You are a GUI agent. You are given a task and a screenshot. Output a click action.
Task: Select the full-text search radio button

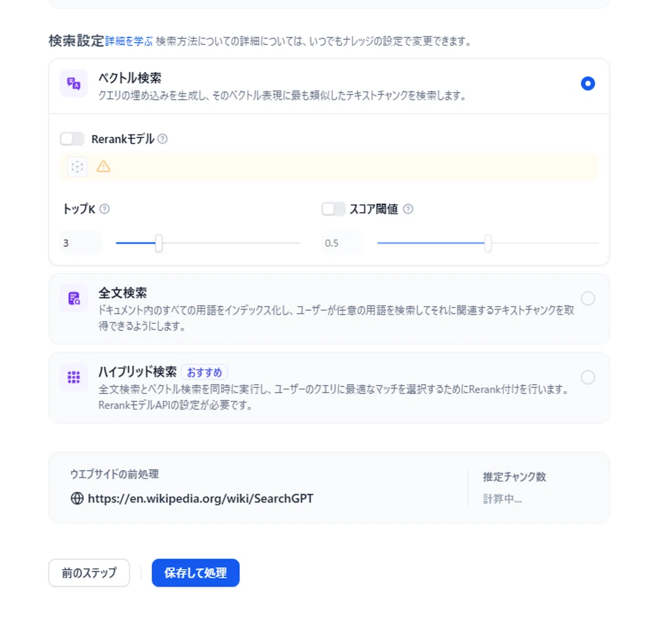(x=588, y=298)
